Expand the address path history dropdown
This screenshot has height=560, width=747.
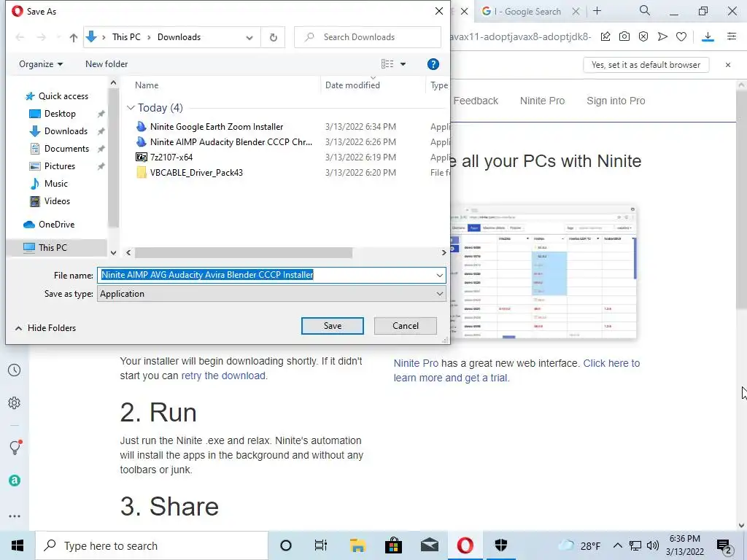249,38
